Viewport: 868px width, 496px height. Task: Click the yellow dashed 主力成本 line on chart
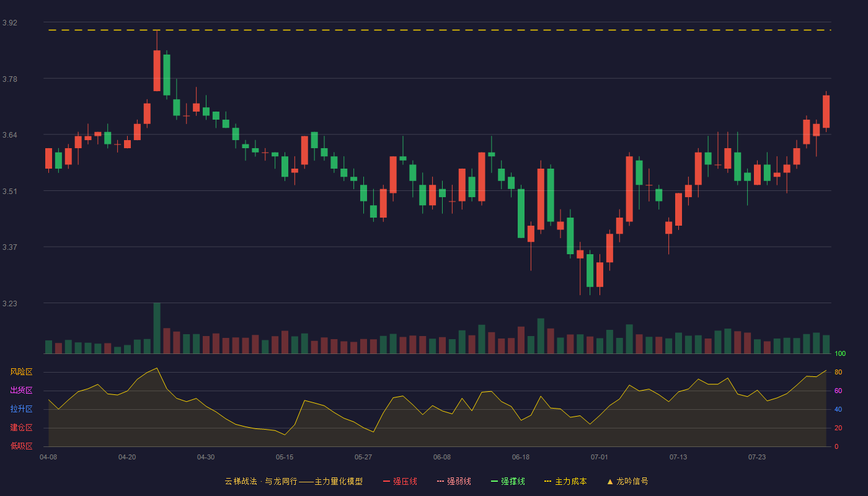coord(440,30)
